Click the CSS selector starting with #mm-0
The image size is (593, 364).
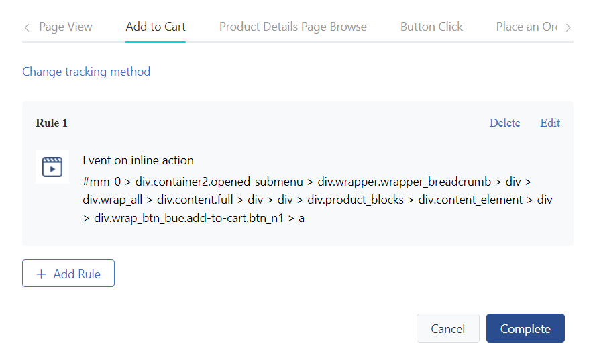pyautogui.click(x=315, y=182)
